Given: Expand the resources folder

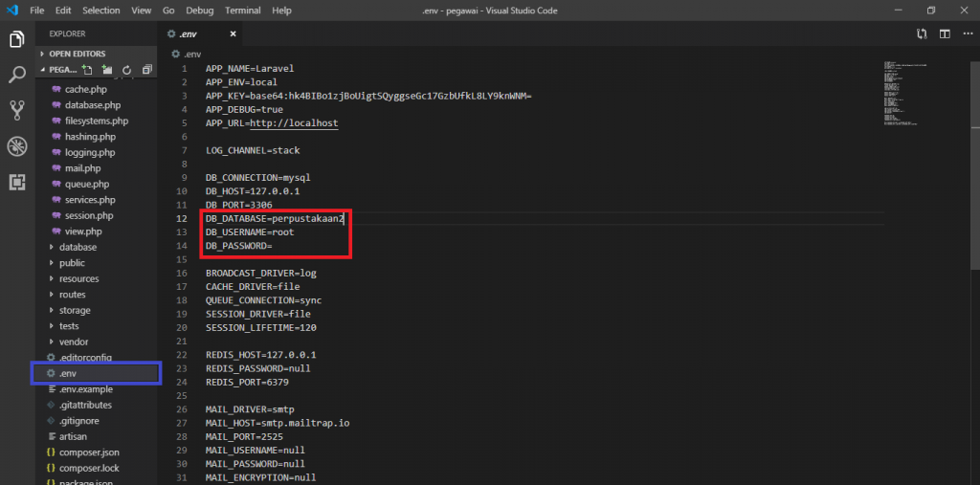Looking at the screenshot, I should coord(78,278).
